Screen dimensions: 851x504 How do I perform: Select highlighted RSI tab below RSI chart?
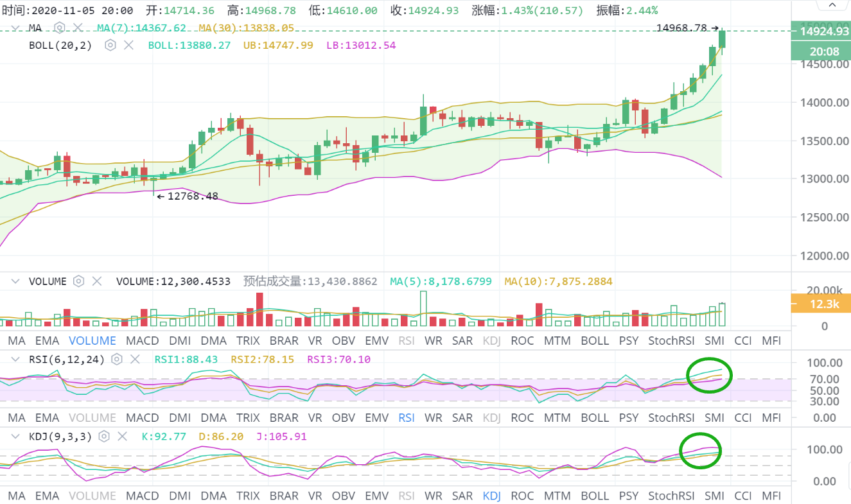pyautogui.click(x=407, y=418)
